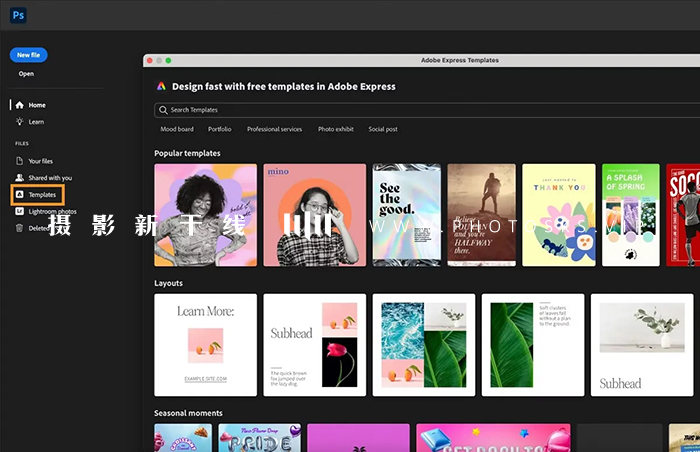
Task: Click the Templates icon in sidebar
Action: 19,195
